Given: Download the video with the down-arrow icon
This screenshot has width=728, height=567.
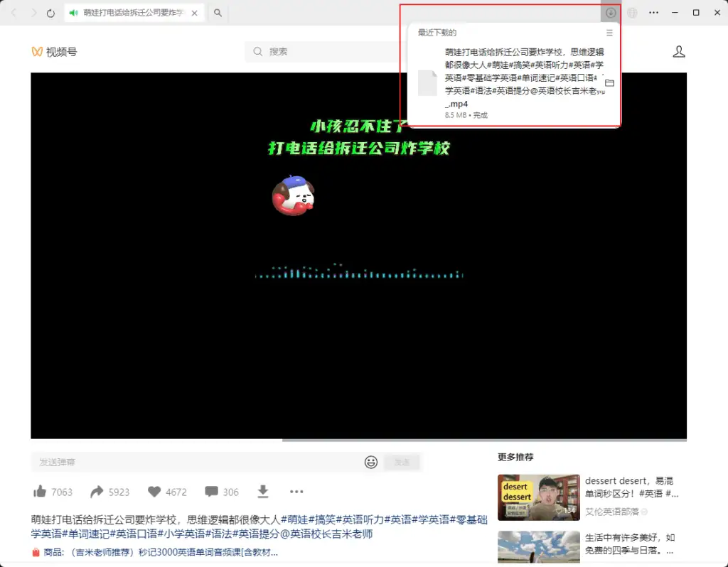Looking at the screenshot, I should tap(262, 491).
